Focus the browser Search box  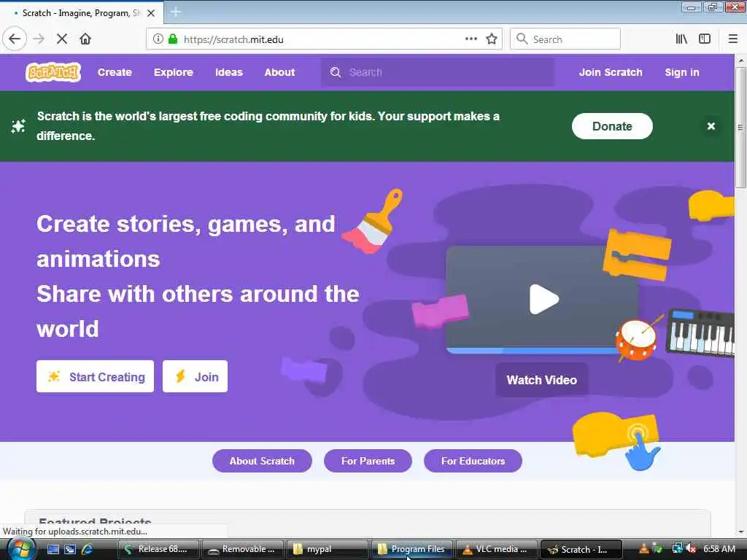click(565, 39)
